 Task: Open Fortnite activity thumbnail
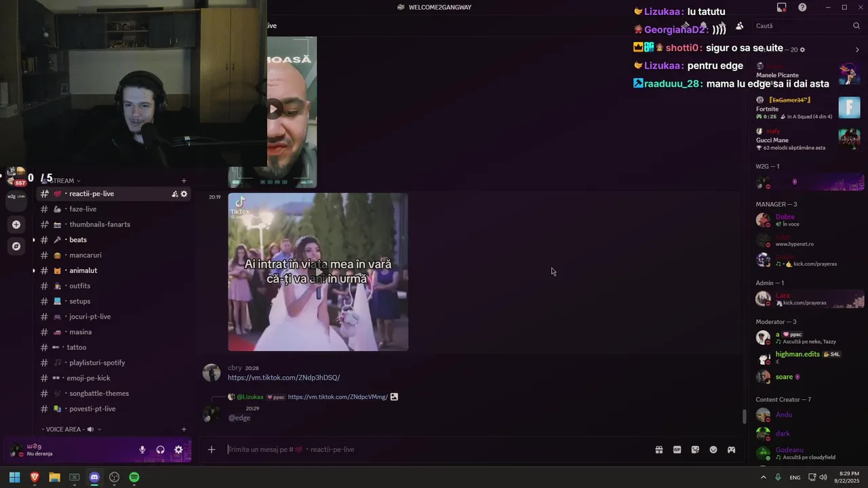coord(849,108)
